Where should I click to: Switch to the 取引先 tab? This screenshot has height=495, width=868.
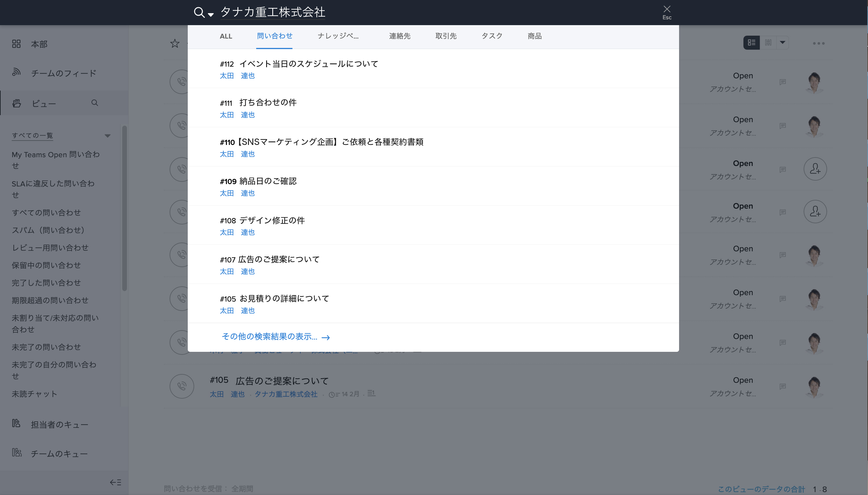click(446, 36)
